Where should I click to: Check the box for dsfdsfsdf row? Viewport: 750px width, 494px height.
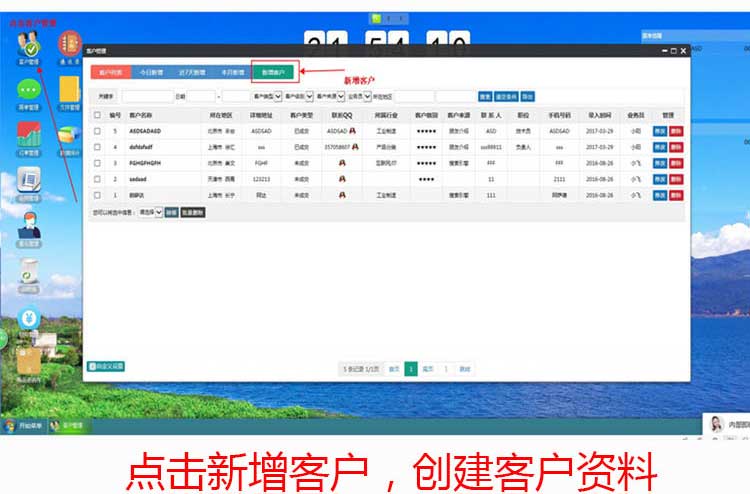click(98, 147)
